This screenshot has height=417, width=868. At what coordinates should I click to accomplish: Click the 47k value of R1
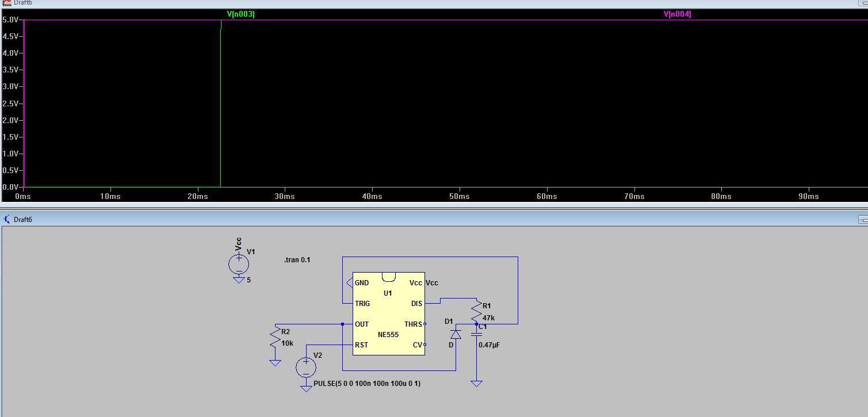click(x=488, y=318)
